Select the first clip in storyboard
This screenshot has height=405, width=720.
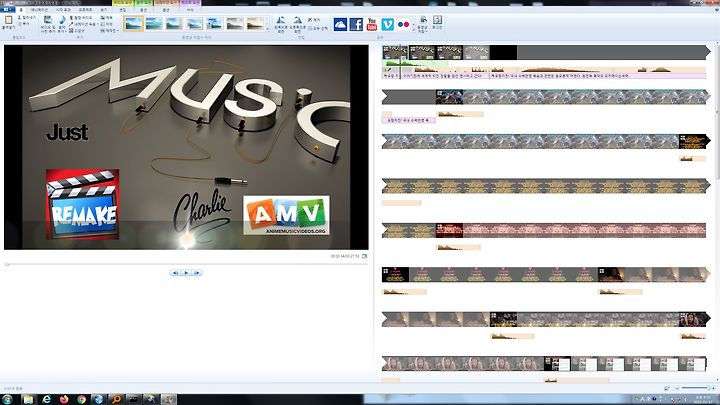point(395,52)
